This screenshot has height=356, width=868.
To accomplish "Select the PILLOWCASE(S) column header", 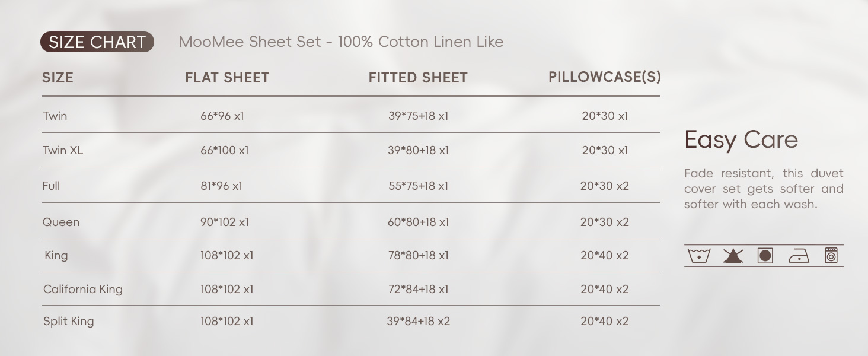I will click(x=604, y=77).
